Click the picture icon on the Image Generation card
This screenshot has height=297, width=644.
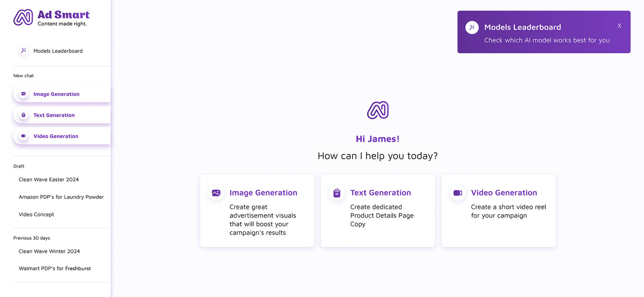click(x=216, y=193)
